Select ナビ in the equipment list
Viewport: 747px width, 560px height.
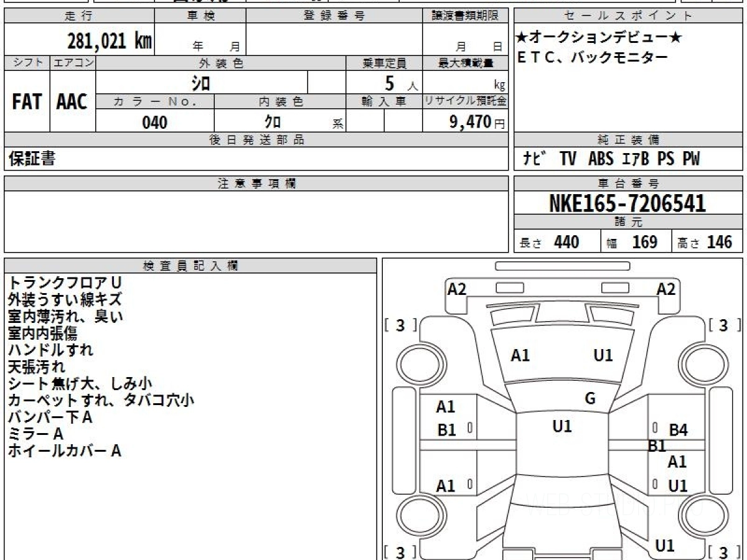[535, 159]
